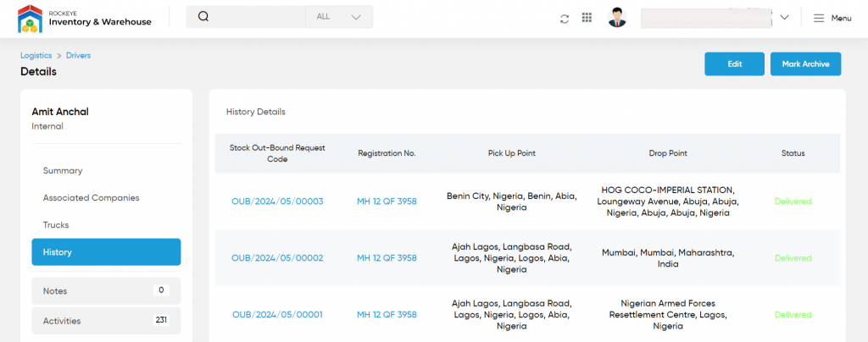
Task: Expand the ALL search filter dropdown
Action: click(339, 17)
